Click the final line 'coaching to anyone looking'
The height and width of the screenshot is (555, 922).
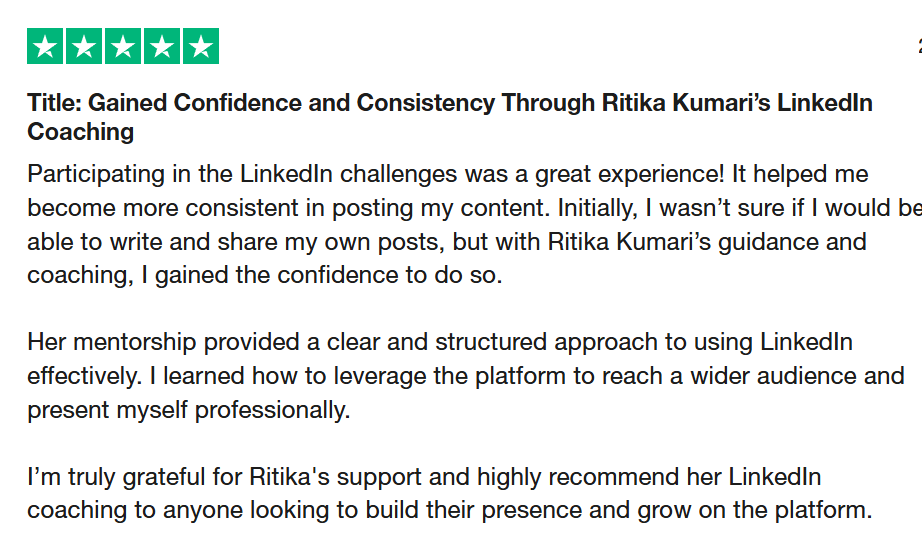[449, 510]
